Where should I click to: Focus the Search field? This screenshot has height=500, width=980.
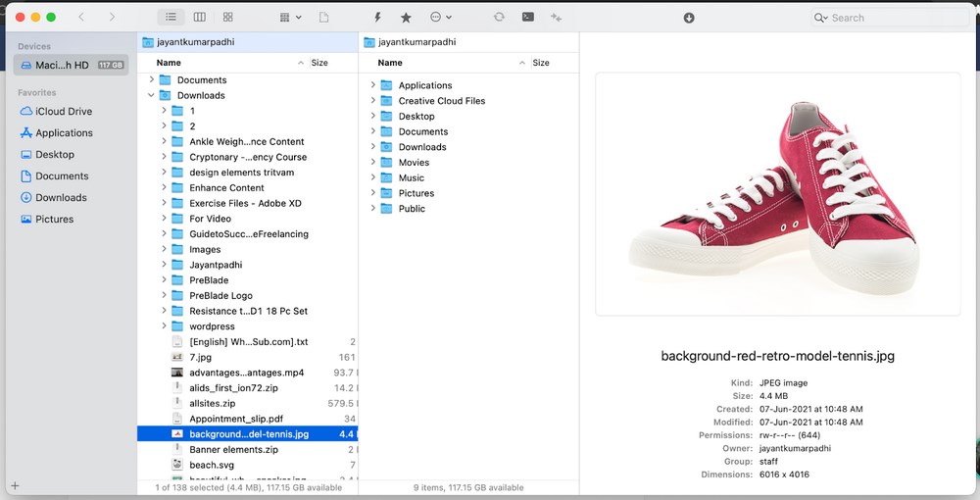pos(890,18)
